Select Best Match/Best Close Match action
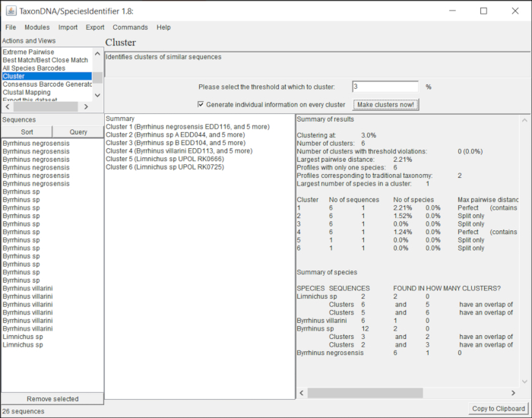 (47, 60)
